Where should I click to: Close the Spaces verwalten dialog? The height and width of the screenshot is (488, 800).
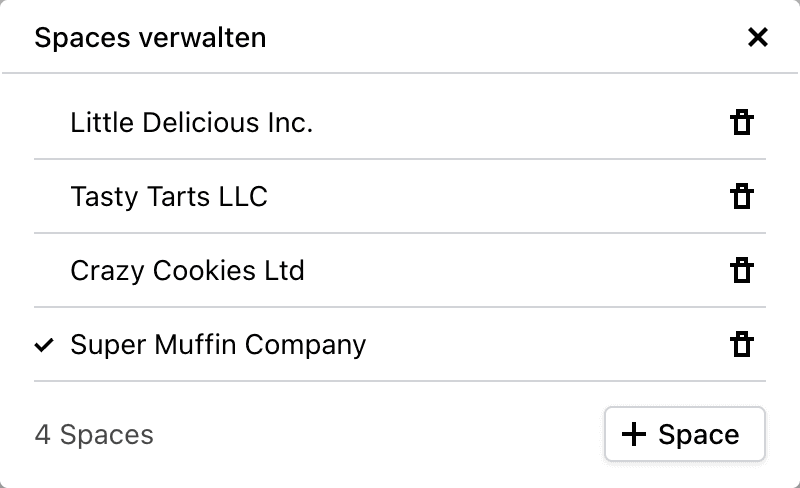[x=758, y=38]
